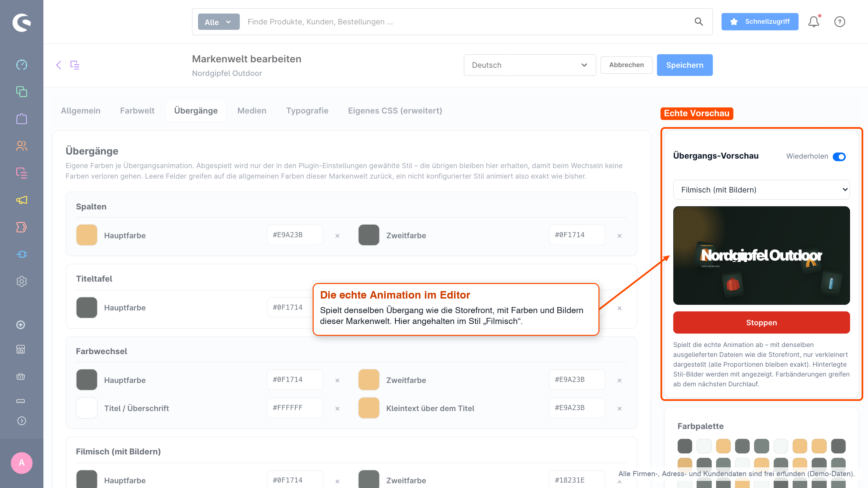This screenshot has height=488, width=868.
Task: Open the Dashboard icon in sidebar
Action: point(21,64)
